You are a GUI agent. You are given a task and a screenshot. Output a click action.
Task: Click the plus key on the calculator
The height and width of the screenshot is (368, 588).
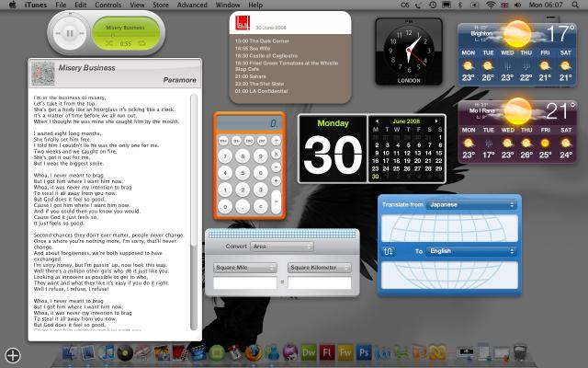pyautogui.click(x=276, y=181)
